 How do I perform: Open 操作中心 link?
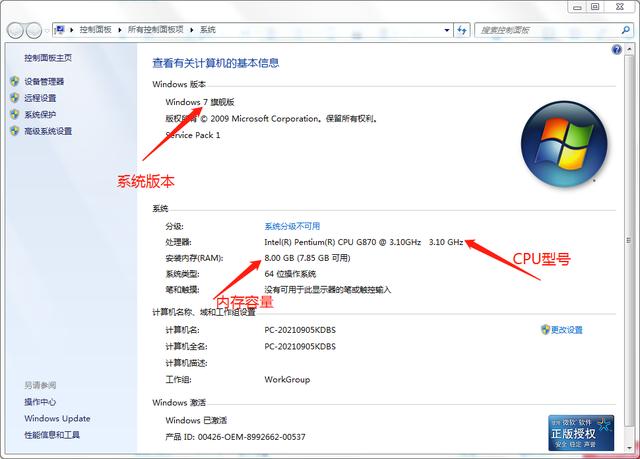point(40,402)
